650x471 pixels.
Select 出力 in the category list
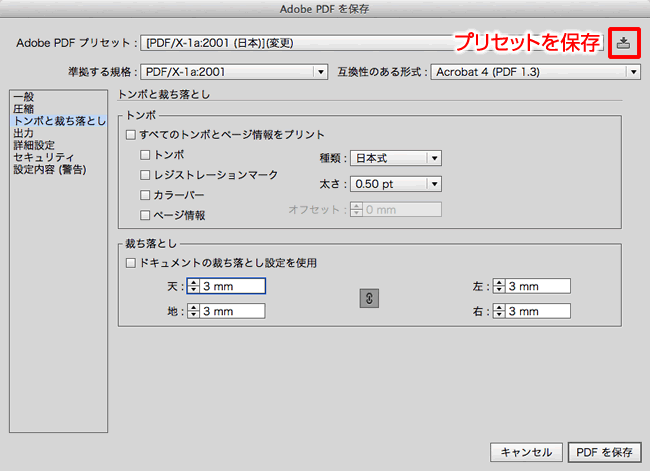pos(58,133)
